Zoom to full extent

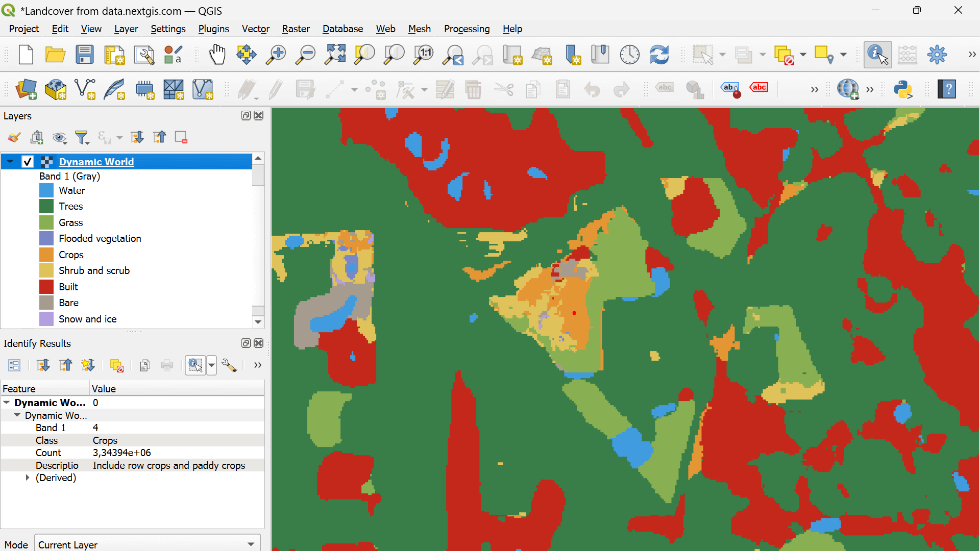[335, 55]
